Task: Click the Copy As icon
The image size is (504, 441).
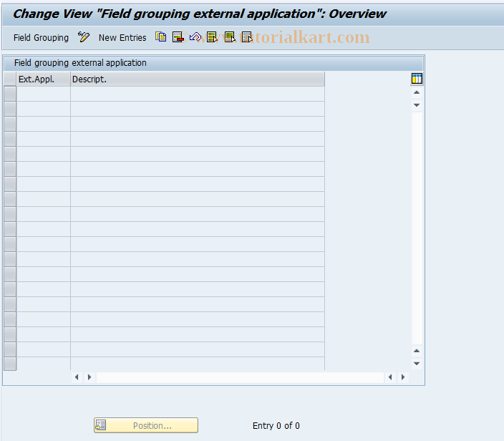Action: point(160,37)
